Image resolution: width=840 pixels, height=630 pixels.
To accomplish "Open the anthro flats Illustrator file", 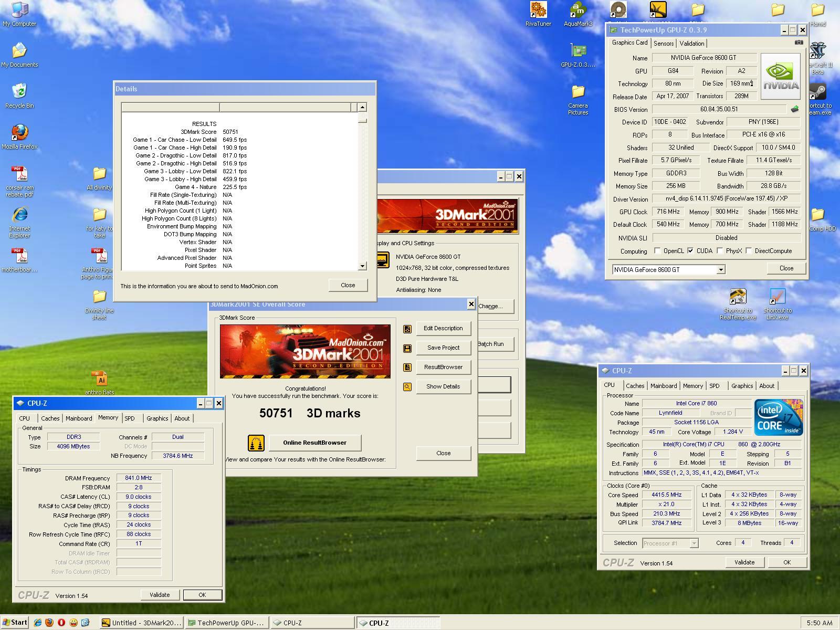I will [99, 382].
